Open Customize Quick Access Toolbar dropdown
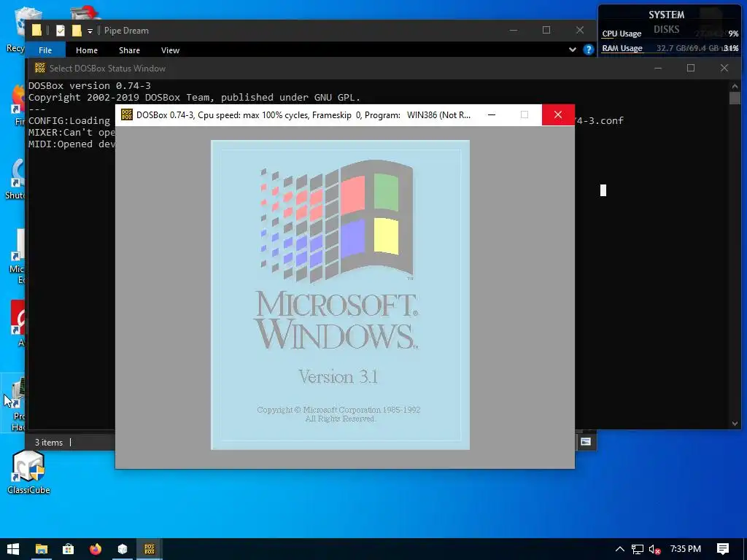The height and width of the screenshot is (560, 747). pyautogui.click(x=90, y=31)
